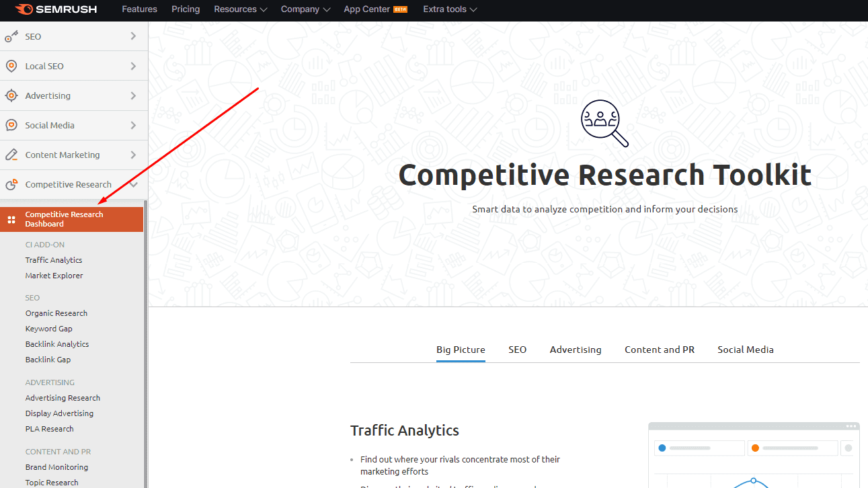Click the SEO key icon in sidebar
The width and height of the screenshot is (868, 488).
coord(11,36)
